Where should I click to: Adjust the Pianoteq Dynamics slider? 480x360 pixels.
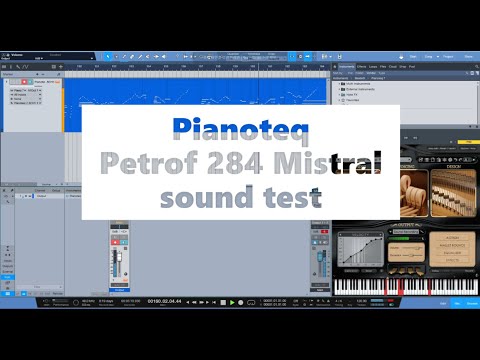click(412, 255)
